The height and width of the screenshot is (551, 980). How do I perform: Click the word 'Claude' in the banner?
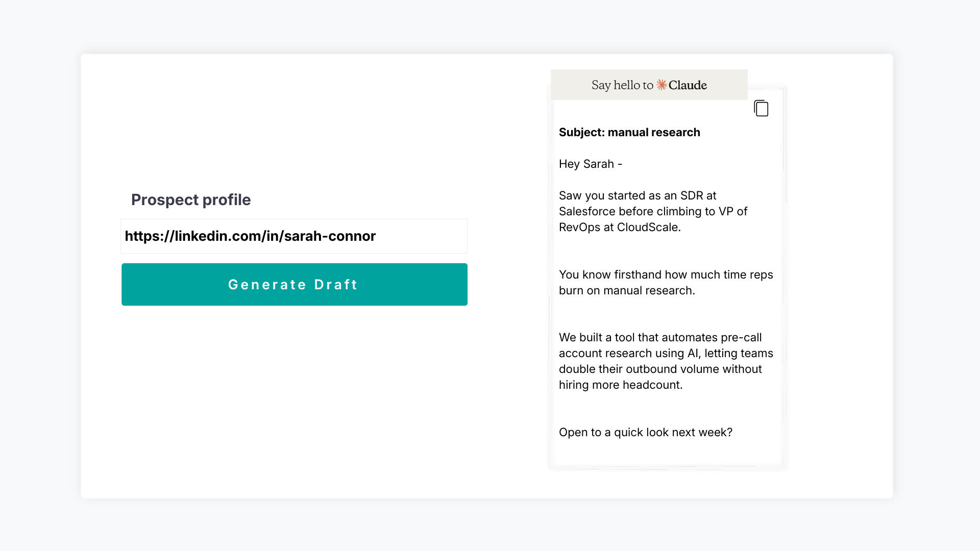[688, 85]
